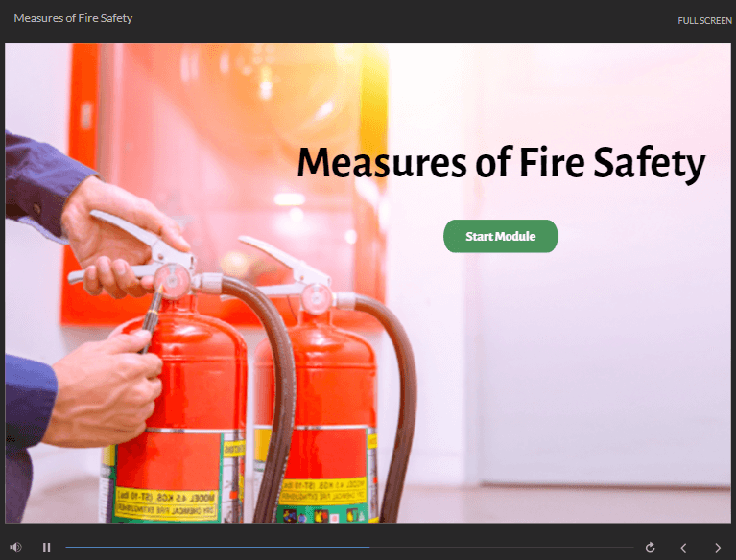The width and height of the screenshot is (736, 560).
Task: Click the large Measures of Fire Safety slide heading
Action: pyautogui.click(x=501, y=162)
